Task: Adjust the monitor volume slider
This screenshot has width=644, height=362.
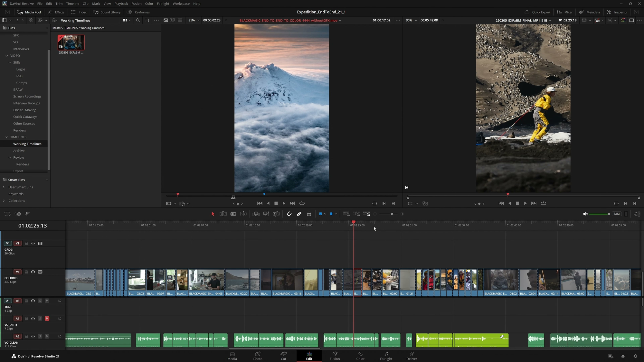Action: (x=599, y=214)
